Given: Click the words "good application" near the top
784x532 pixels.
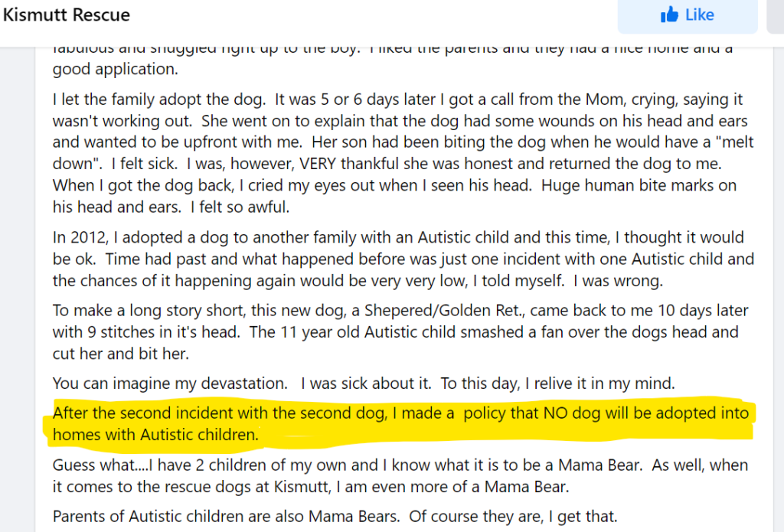Looking at the screenshot, I should pyautogui.click(x=115, y=70).
